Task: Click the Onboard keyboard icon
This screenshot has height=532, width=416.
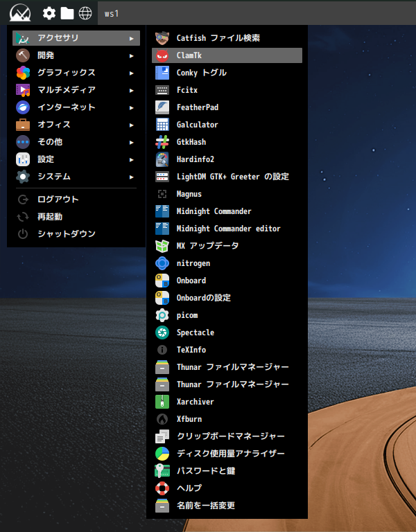Action: [162, 281]
